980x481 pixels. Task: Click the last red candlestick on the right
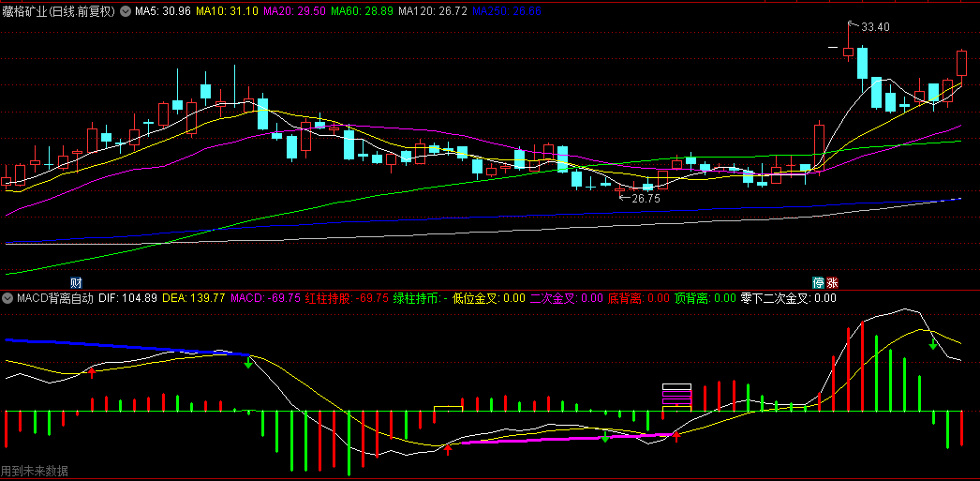[961, 64]
